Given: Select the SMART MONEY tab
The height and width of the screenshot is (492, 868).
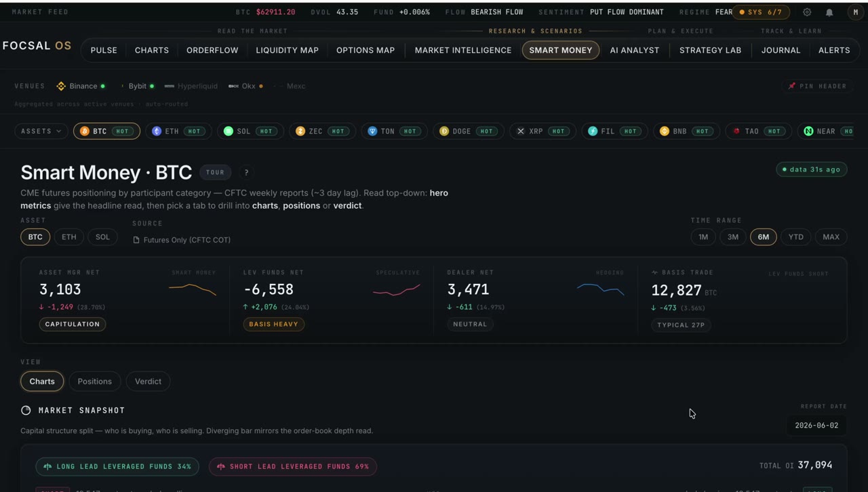Looking at the screenshot, I should pos(561,50).
